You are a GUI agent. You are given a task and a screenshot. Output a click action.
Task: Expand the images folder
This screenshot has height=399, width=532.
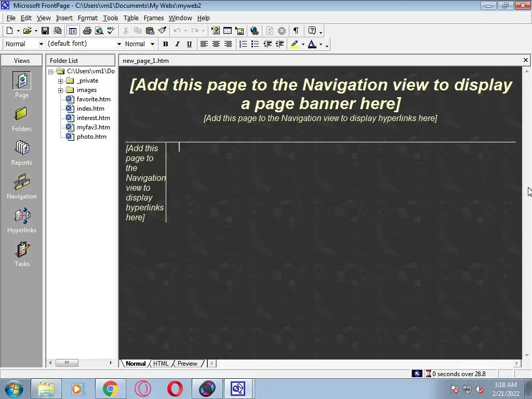point(60,90)
